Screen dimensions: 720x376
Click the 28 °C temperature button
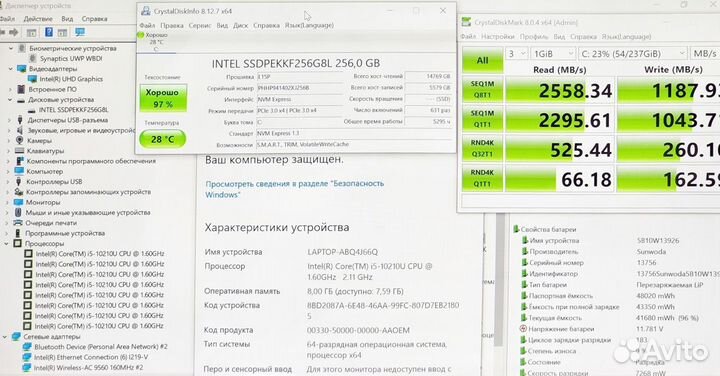tap(163, 139)
